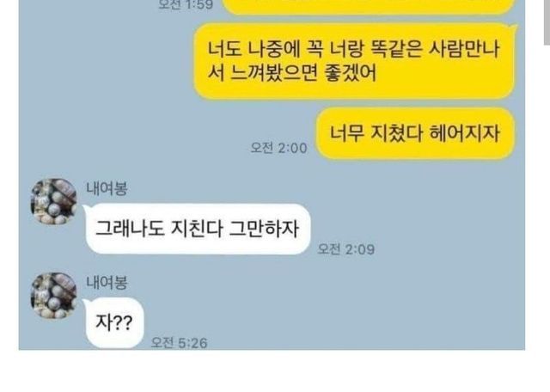Select the yellow bubble 너무 지쳤다 헤어지자

tap(415, 134)
